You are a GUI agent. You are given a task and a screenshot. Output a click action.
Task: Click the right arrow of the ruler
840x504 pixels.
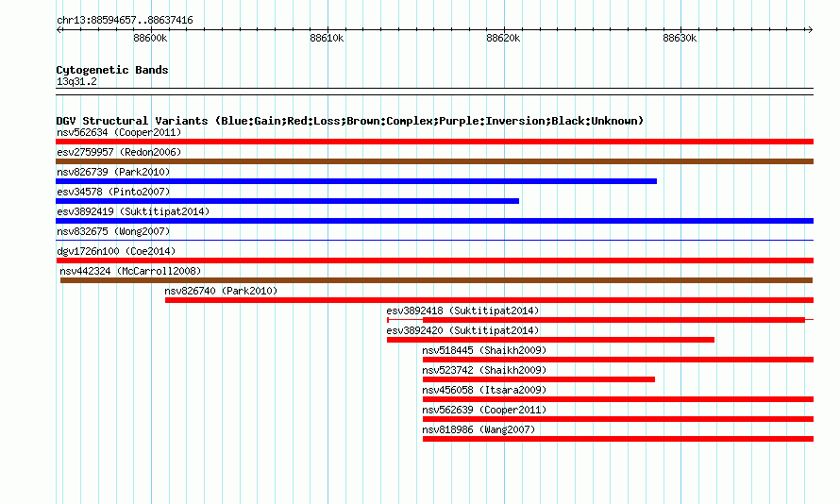click(810, 30)
